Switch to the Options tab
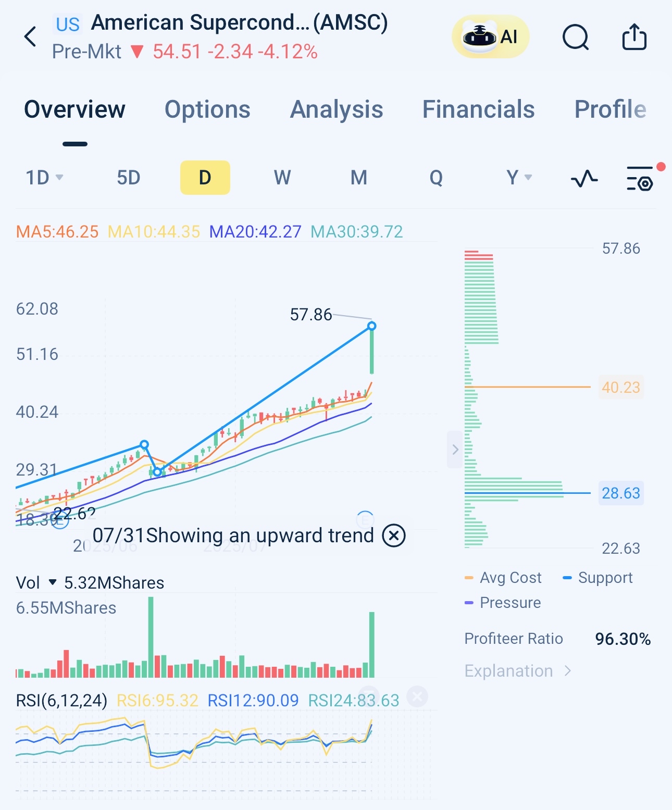The image size is (672, 810). point(207,109)
